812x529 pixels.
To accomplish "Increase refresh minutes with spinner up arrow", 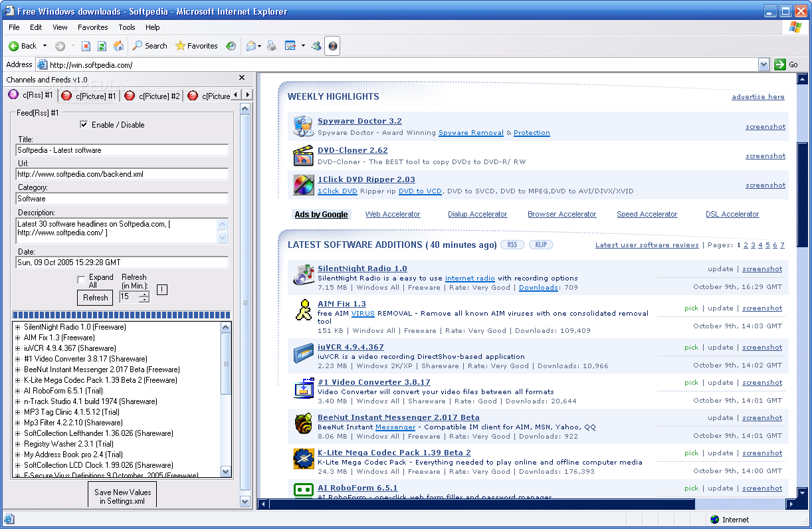I will [x=144, y=294].
